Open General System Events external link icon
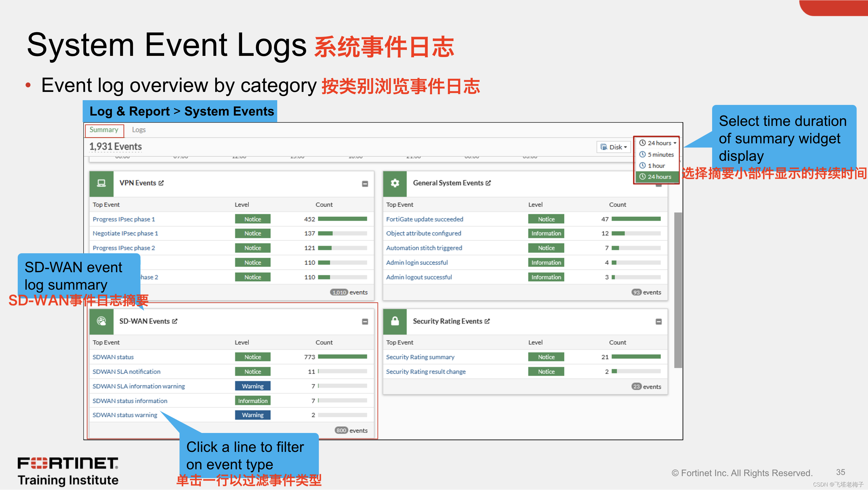Viewport: 868px width, 490px height. pyautogui.click(x=488, y=183)
